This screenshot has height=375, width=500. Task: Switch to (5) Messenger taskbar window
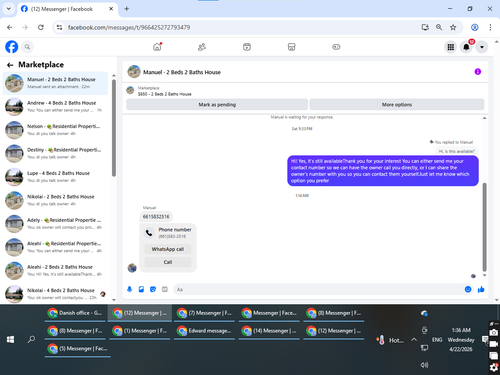(78, 348)
